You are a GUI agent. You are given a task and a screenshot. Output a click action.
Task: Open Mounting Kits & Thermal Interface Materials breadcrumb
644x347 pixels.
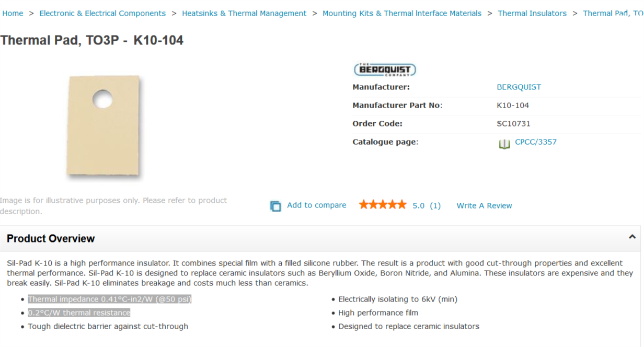(402, 14)
